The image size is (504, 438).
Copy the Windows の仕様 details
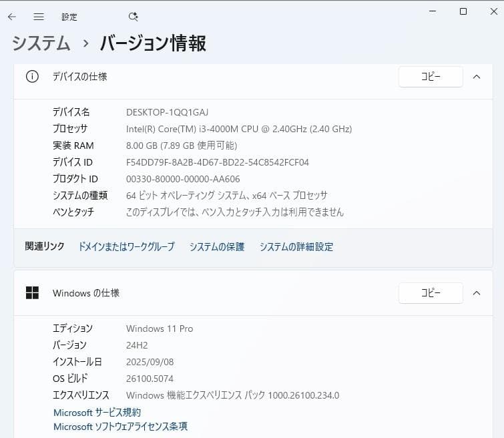tap(431, 292)
